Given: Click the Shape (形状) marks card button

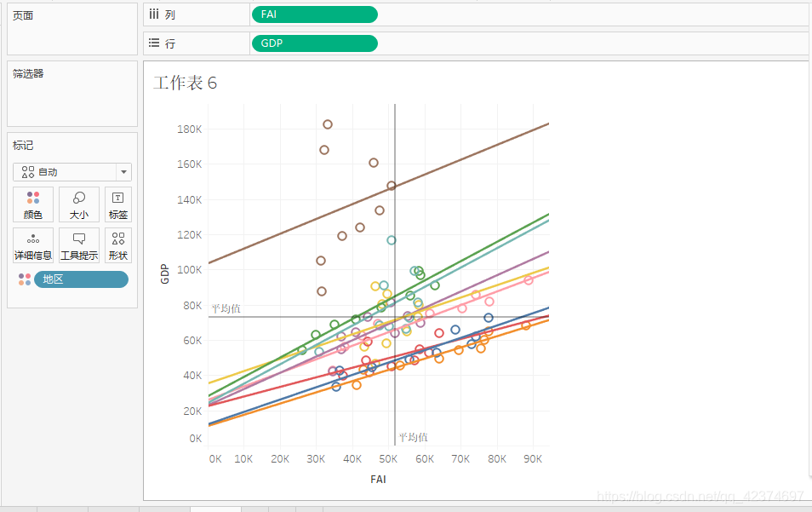Looking at the screenshot, I should pyautogui.click(x=118, y=245).
